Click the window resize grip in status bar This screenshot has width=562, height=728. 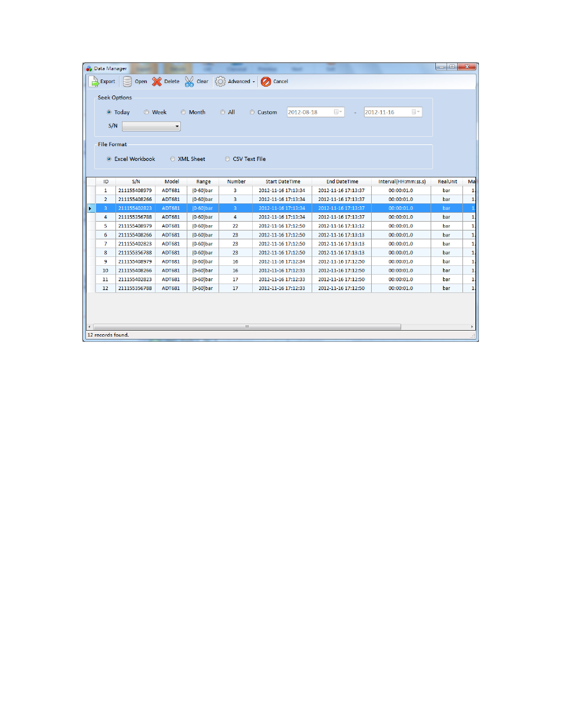[x=472, y=335]
